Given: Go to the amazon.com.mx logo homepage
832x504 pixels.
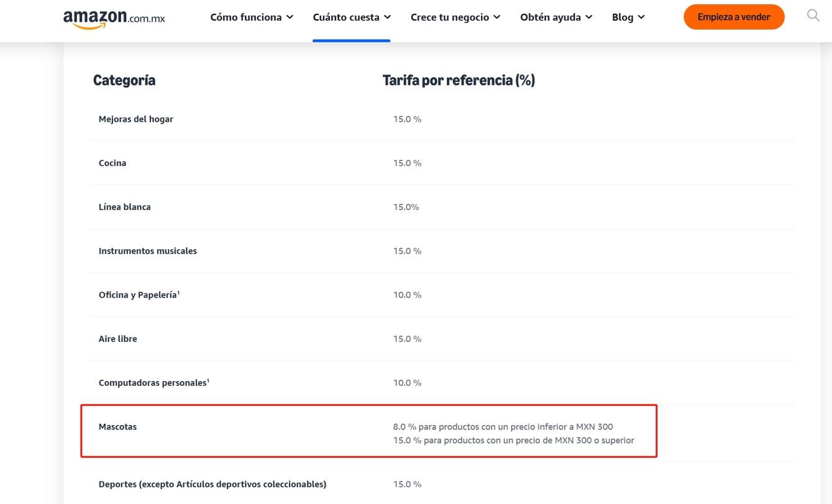Looking at the screenshot, I should [x=114, y=19].
